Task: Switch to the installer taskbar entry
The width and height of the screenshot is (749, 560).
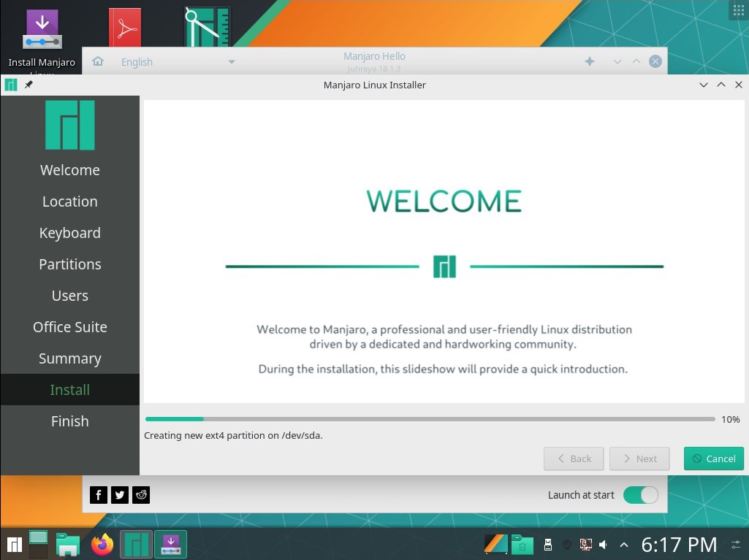Action: click(x=170, y=544)
